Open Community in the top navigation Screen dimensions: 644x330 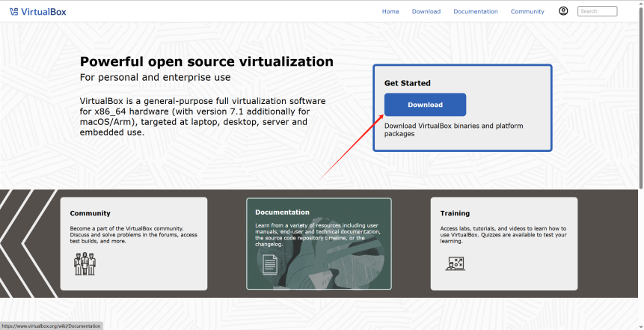(x=527, y=11)
